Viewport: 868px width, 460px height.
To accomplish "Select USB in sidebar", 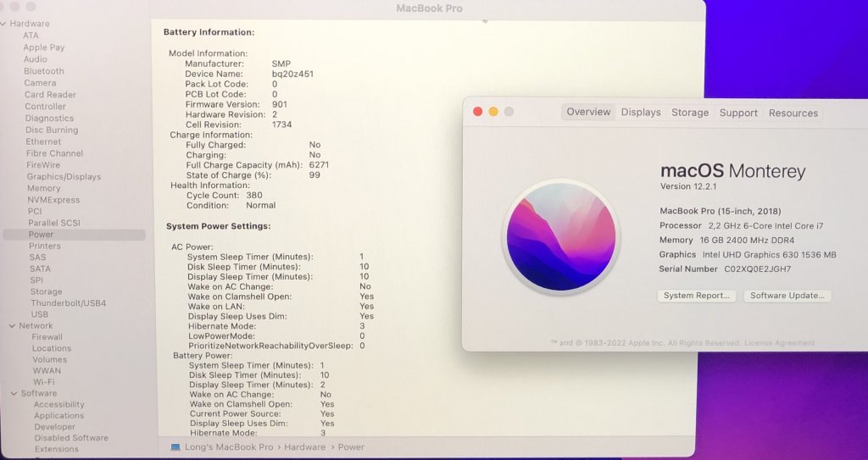I will click(x=39, y=314).
